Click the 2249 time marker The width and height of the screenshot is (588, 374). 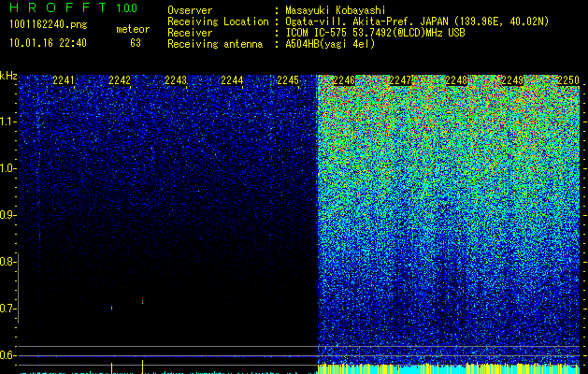click(x=512, y=80)
